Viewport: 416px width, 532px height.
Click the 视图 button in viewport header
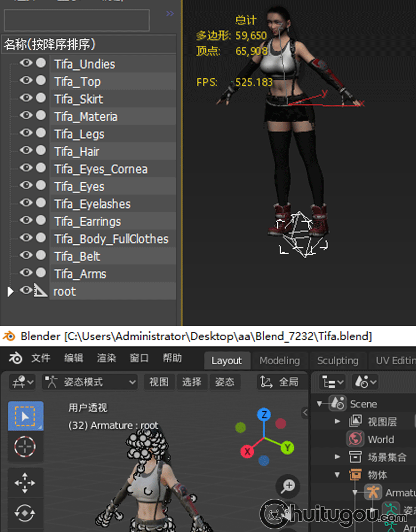[159, 382]
